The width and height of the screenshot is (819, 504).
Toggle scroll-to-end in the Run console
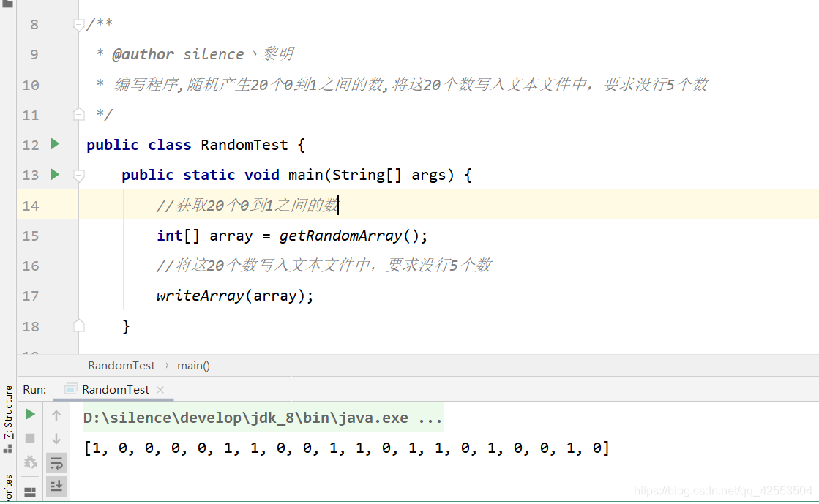pos(56,486)
